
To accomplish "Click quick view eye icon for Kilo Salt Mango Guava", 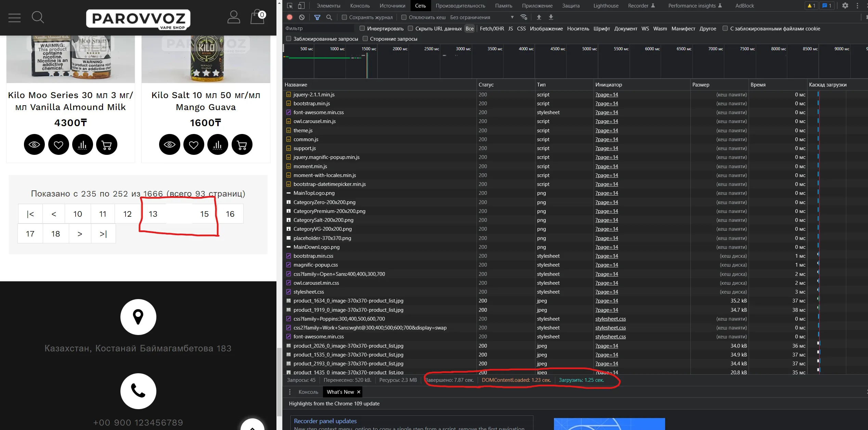I will [169, 145].
